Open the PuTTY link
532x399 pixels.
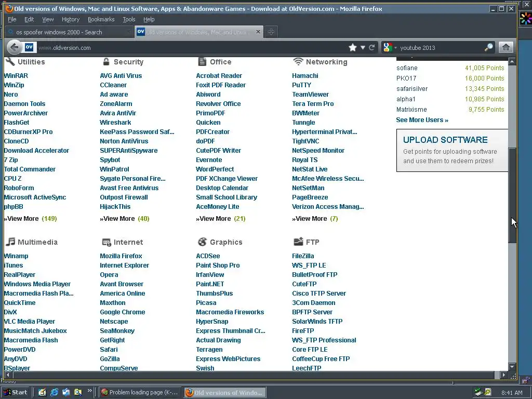tap(301, 85)
